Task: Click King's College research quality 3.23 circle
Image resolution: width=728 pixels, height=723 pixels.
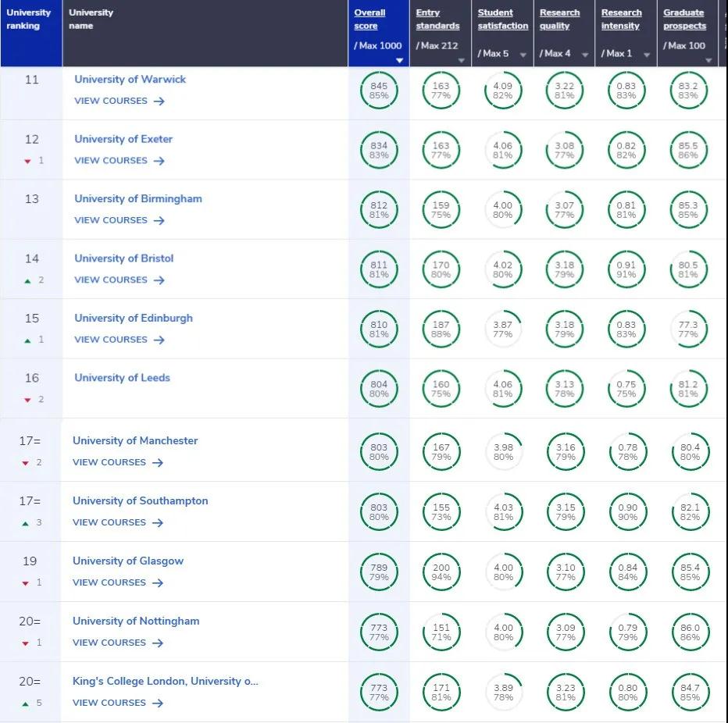Action: 565,693
